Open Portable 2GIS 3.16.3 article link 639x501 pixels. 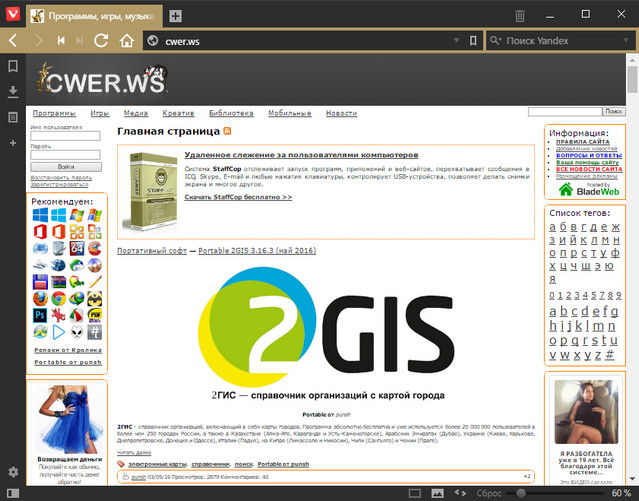click(x=257, y=250)
